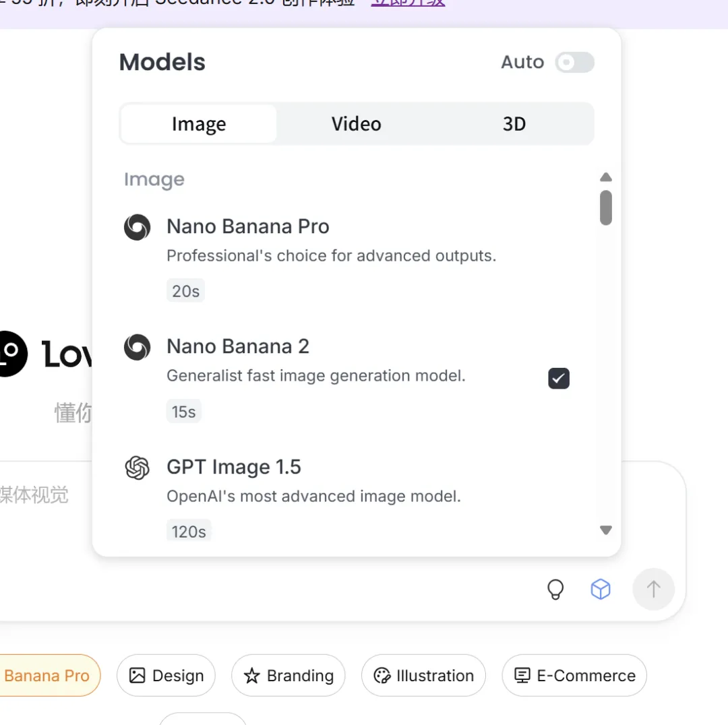Click the lightbulb ideas icon

[555, 590]
